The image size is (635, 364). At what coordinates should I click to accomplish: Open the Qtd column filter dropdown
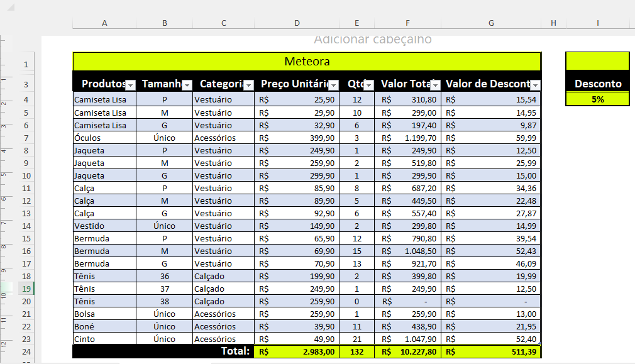pos(368,85)
